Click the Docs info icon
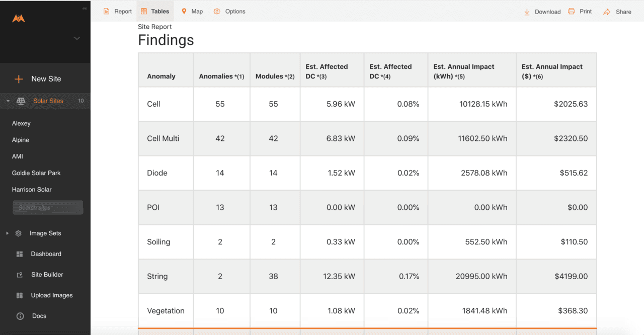The height and width of the screenshot is (335, 644). point(20,316)
